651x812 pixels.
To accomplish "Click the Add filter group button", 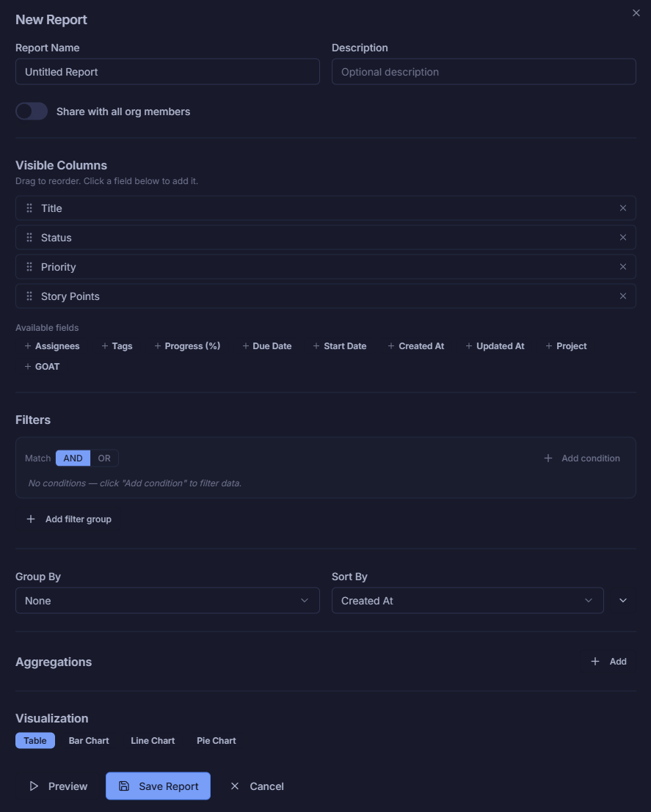I will (68, 519).
